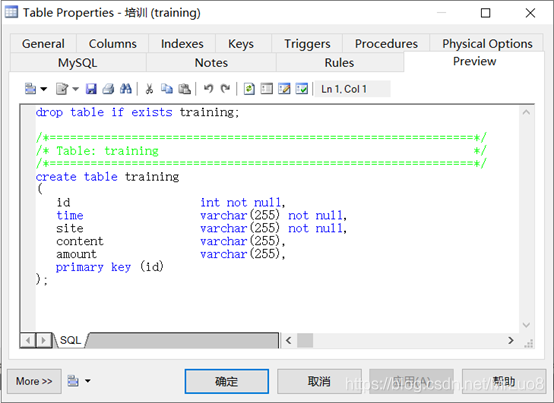Click the green Refresh preview icon
Image resolution: width=554 pixels, height=403 pixels.
pos(249,89)
